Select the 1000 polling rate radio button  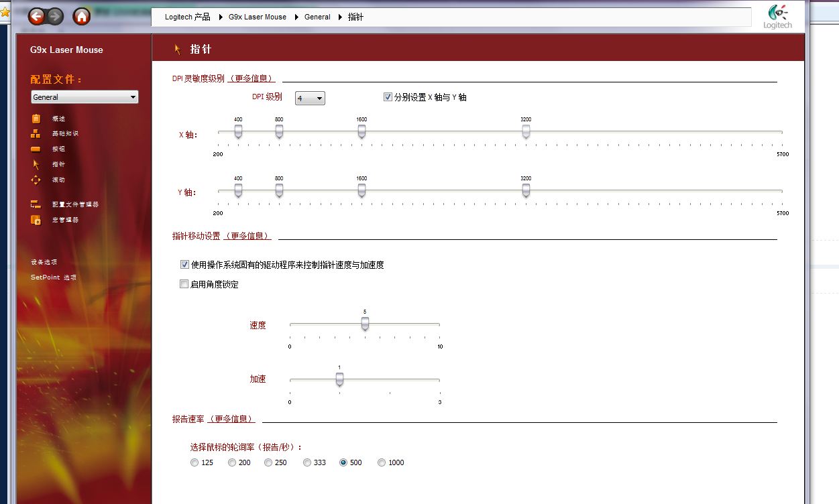coord(382,462)
